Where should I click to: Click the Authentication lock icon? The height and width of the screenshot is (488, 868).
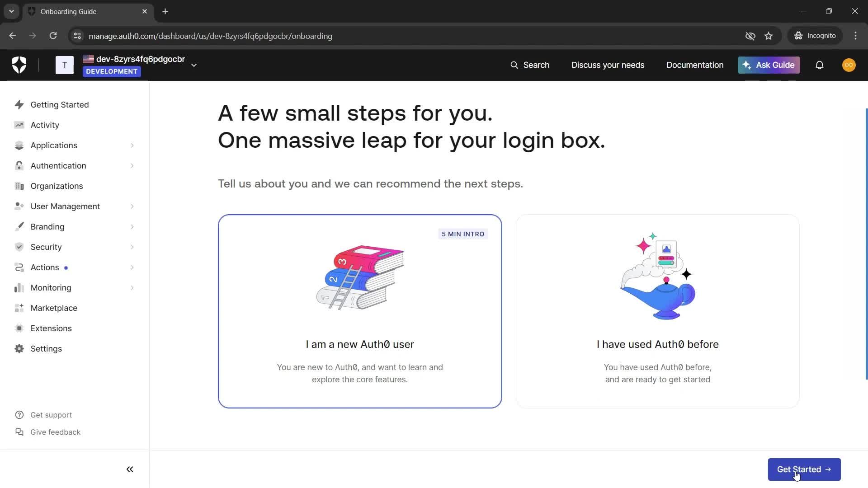pyautogui.click(x=19, y=166)
